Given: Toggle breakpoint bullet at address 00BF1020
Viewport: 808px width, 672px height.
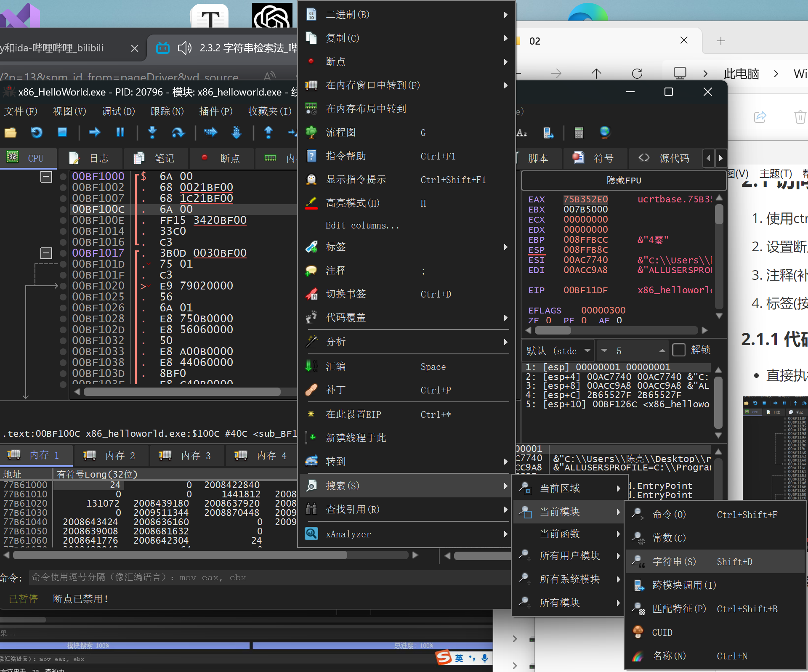Looking at the screenshot, I should [63, 286].
